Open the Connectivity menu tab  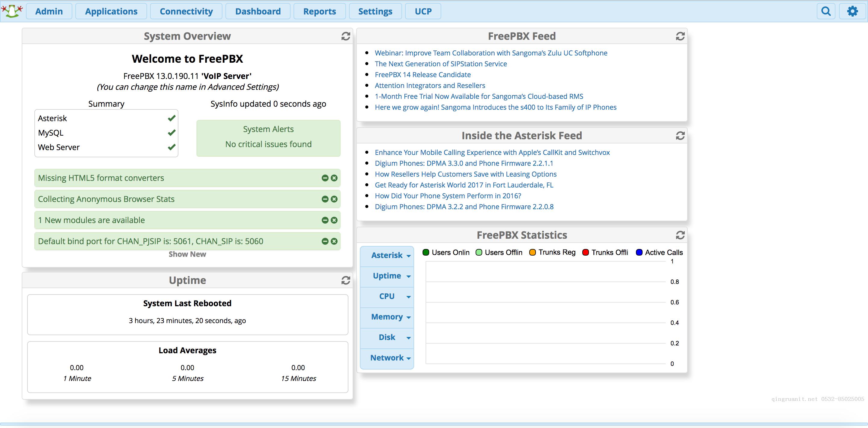185,11
